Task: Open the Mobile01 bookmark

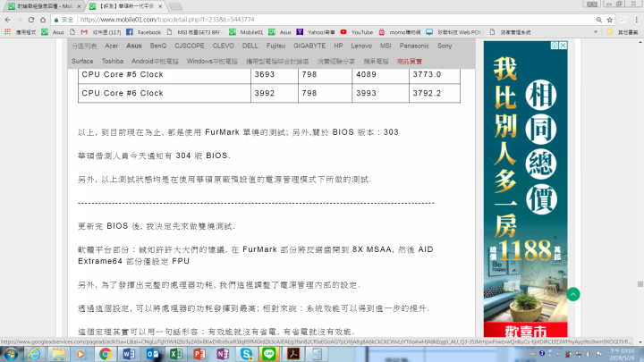Action: [x=247, y=32]
